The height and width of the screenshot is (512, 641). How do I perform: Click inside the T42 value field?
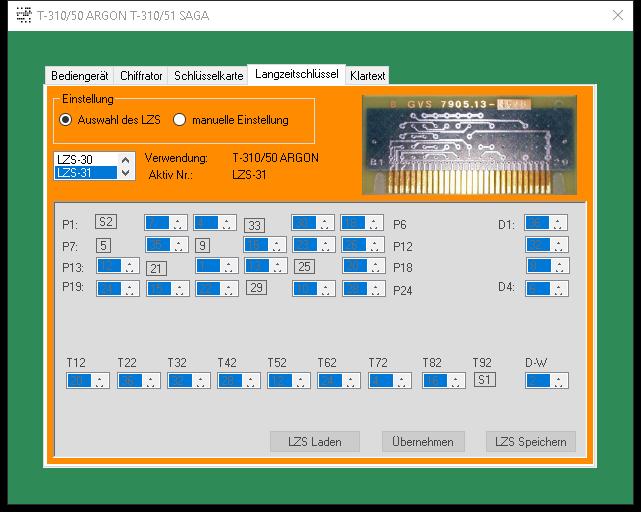tap(230, 381)
